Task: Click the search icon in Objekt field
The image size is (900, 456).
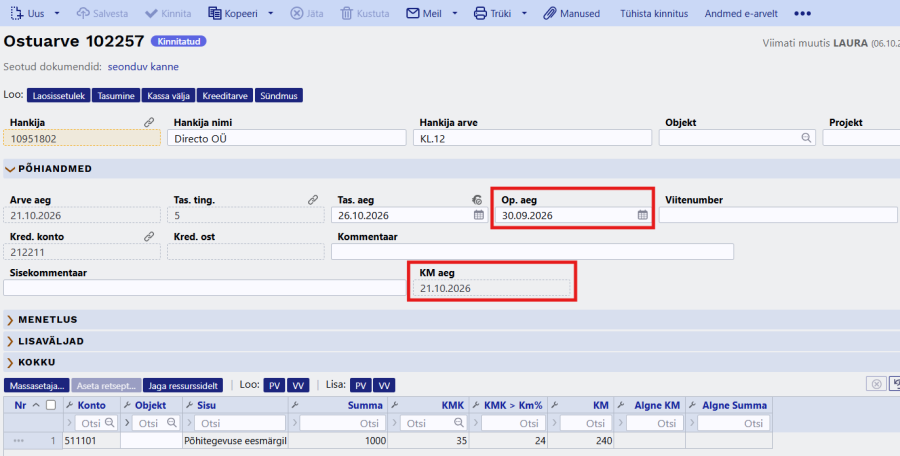Action: click(x=806, y=138)
